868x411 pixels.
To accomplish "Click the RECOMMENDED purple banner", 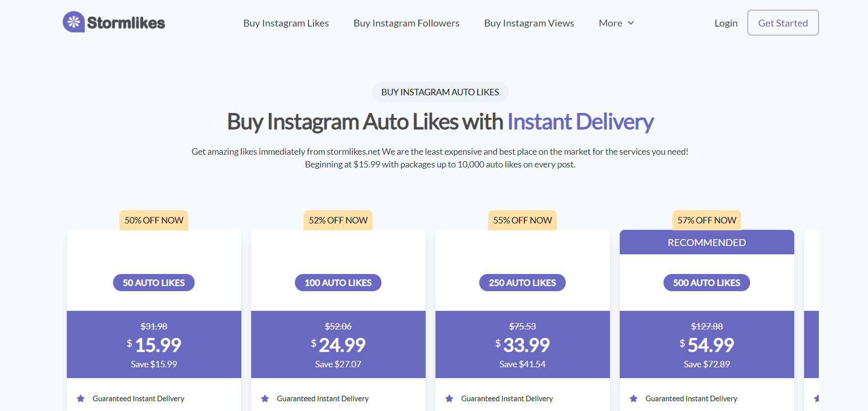I will click(707, 242).
